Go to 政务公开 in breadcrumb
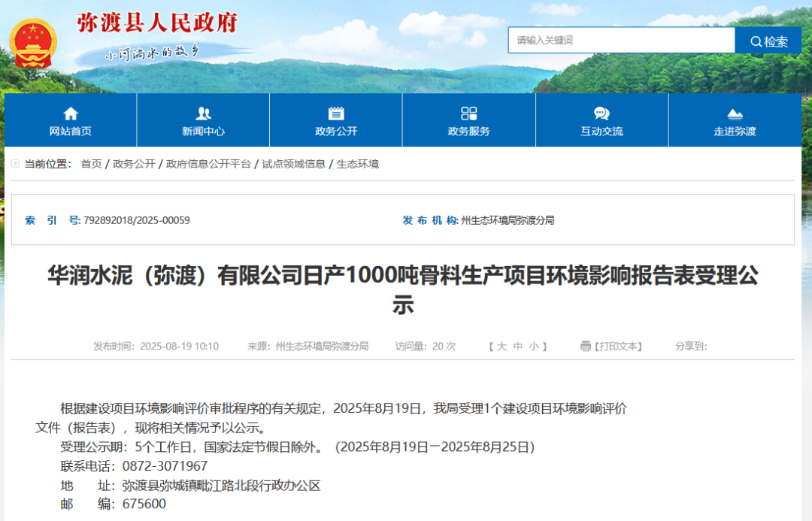The image size is (812, 521). pyautogui.click(x=134, y=164)
